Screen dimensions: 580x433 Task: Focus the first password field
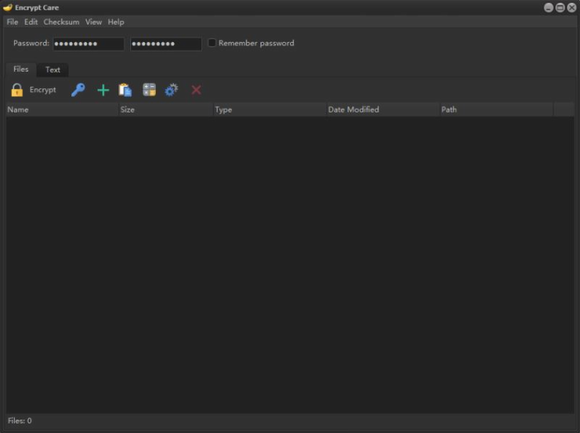point(89,44)
